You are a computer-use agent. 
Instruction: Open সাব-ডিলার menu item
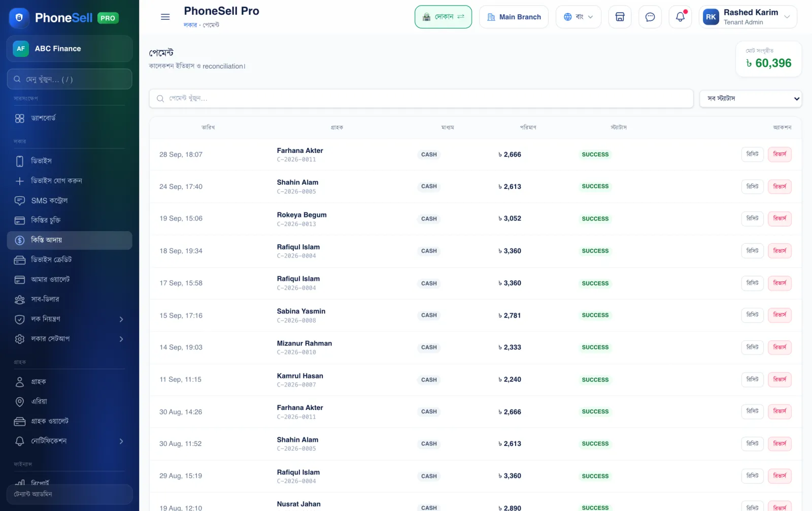(x=70, y=300)
